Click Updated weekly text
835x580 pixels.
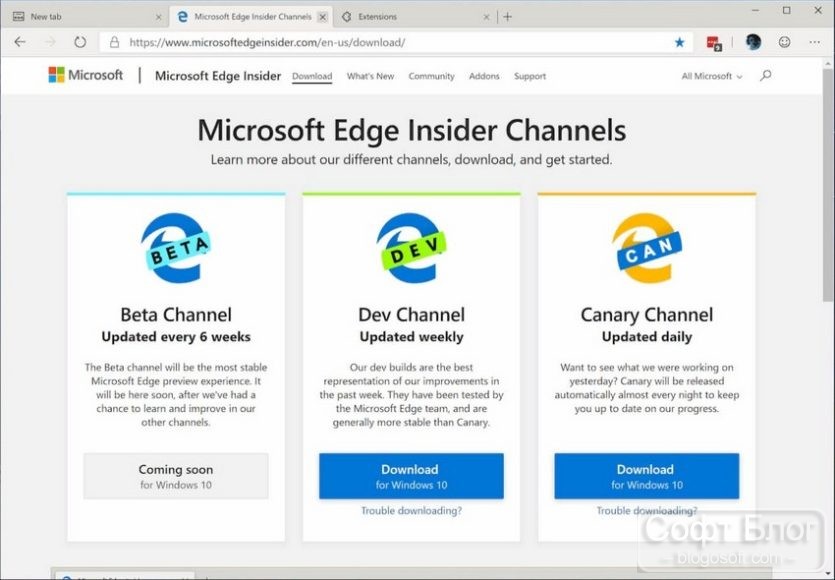click(x=411, y=337)
